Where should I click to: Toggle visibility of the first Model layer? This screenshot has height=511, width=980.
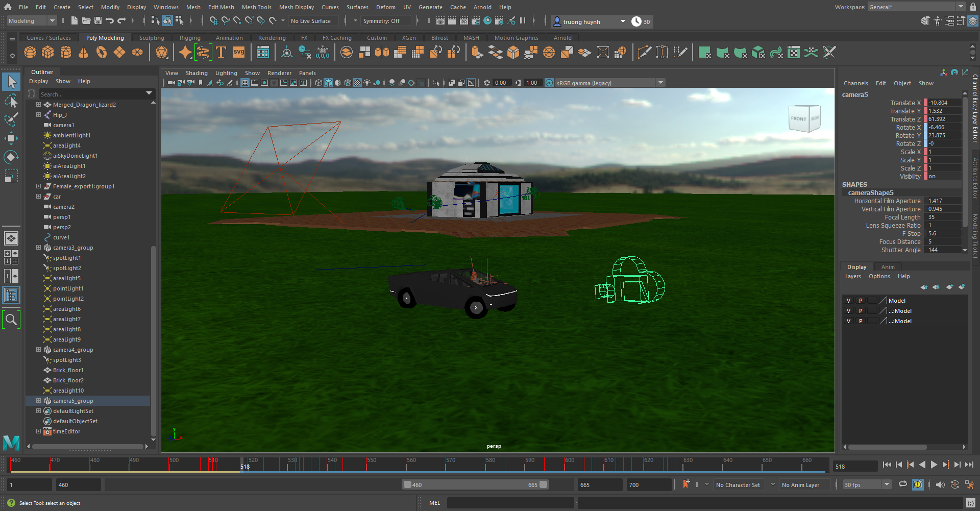pyautogui.click(x=849, y=300)
